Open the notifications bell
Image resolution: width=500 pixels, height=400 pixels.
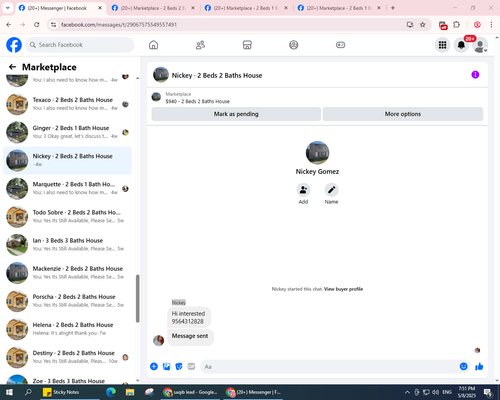[x=461, y=45]
